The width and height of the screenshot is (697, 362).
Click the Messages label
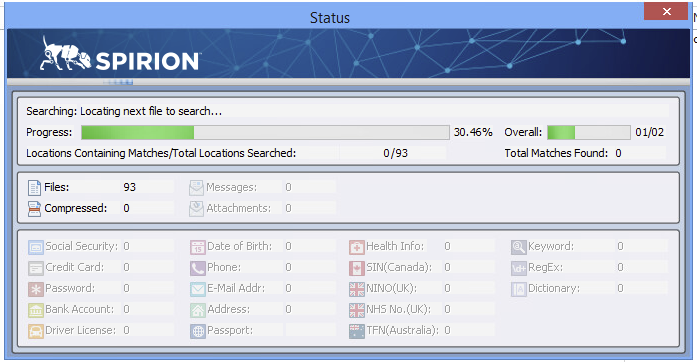pyautogui.click(x=232, y=187)
